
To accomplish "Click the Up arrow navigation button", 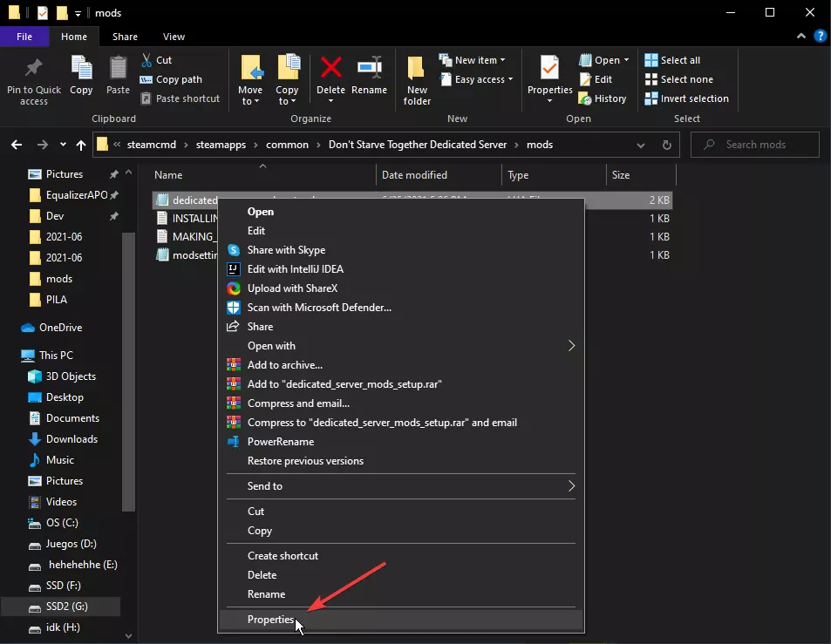I will pos(81,145).
